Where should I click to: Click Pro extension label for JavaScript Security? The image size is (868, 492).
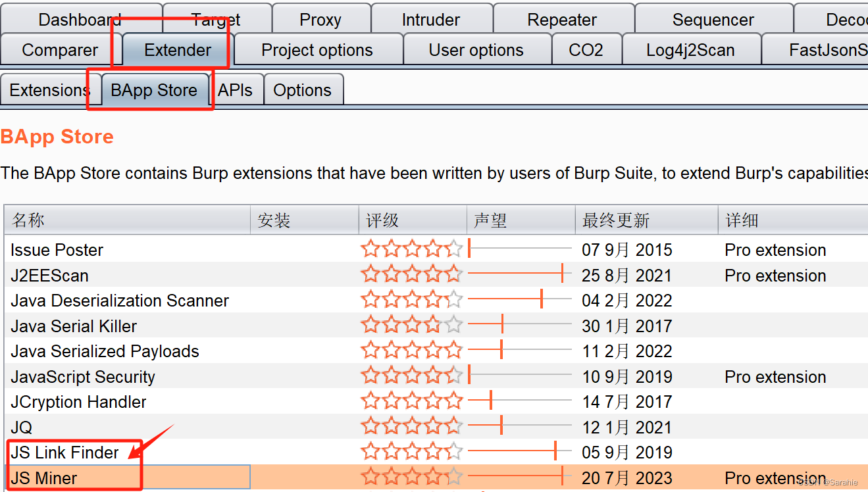pos(775,377)
